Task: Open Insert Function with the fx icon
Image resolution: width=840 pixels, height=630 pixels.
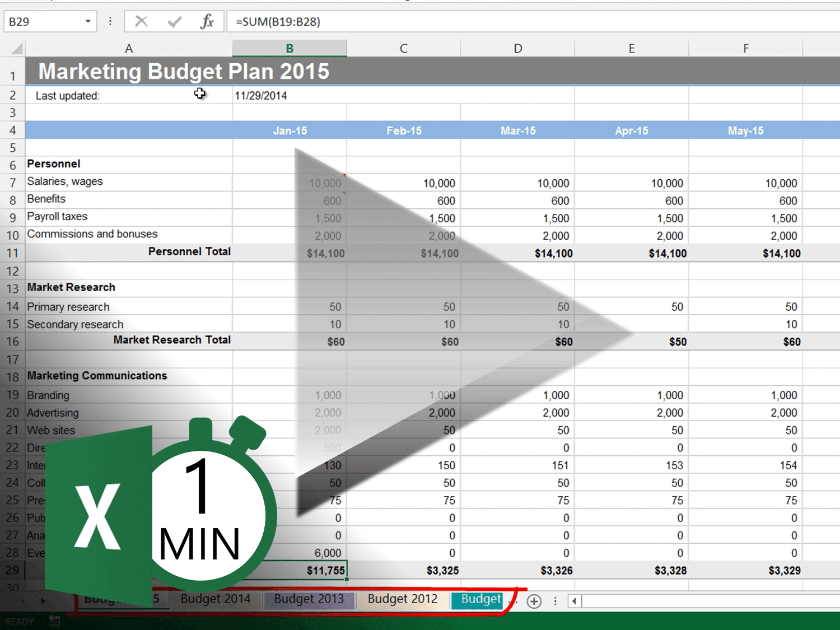Action: pyautogui.click(x=207, y=22)
